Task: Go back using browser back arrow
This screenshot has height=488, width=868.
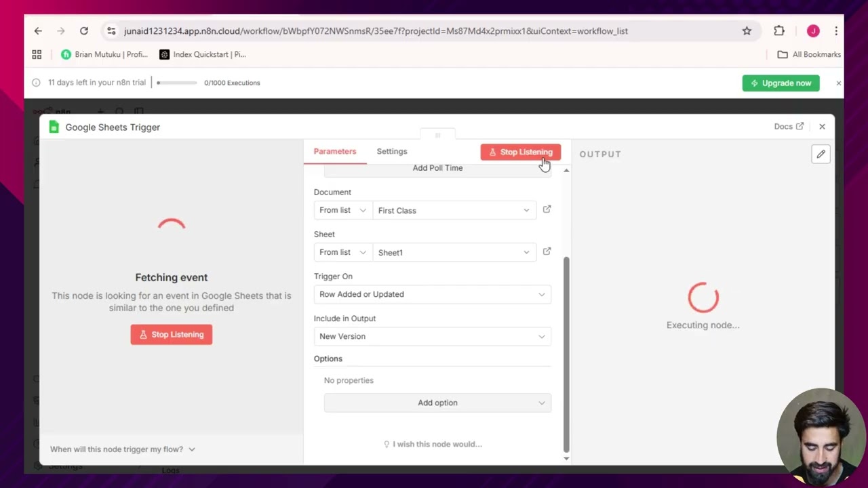Action: coord(38,31)
